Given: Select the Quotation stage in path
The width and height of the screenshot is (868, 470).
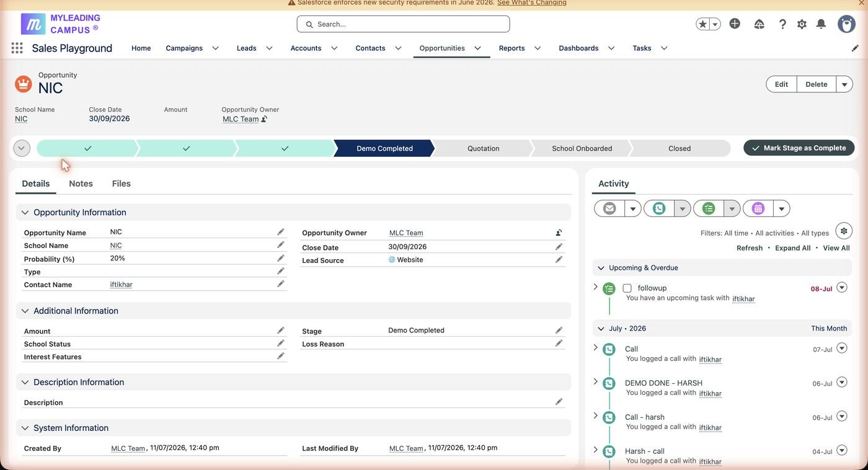Looking at the screenshot, I should (x=483, y=148).
